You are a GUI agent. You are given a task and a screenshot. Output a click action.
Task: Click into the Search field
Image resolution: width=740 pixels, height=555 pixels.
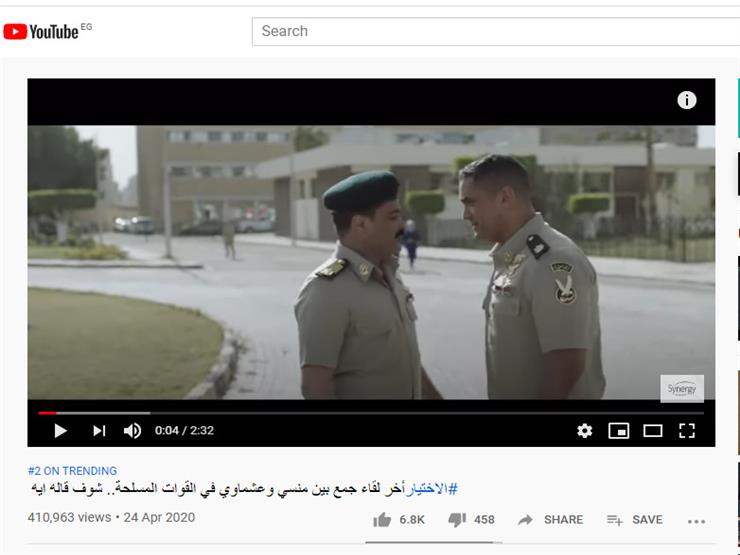click(x=496, y=32)
